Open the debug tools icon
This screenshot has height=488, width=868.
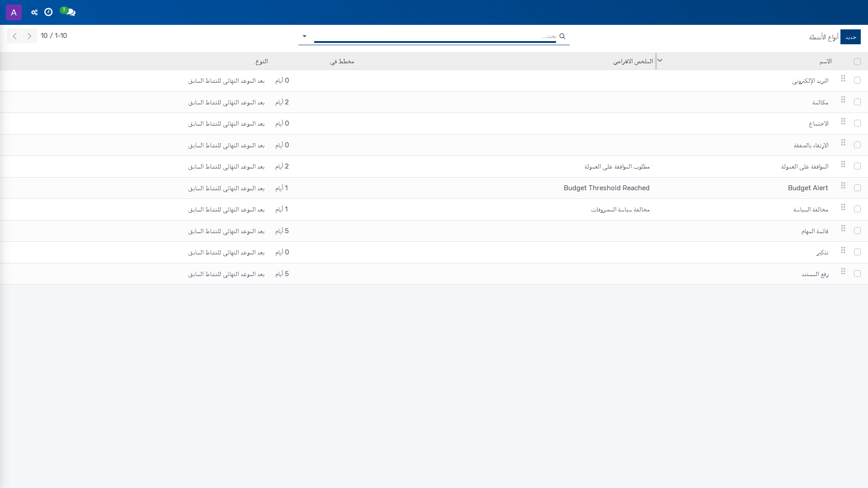pos(34,12)
